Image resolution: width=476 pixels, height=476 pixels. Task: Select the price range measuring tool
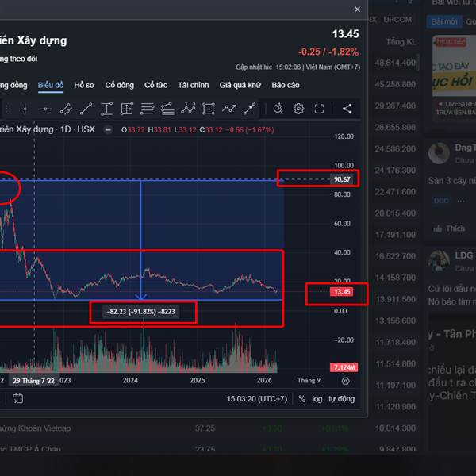(x=106, y=109)
